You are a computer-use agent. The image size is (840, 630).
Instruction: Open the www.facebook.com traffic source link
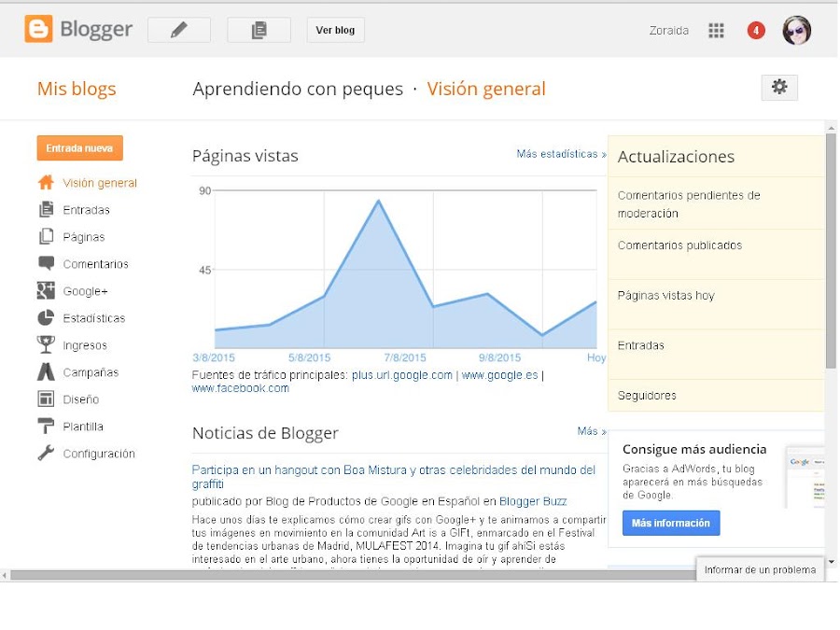(241, 388)
